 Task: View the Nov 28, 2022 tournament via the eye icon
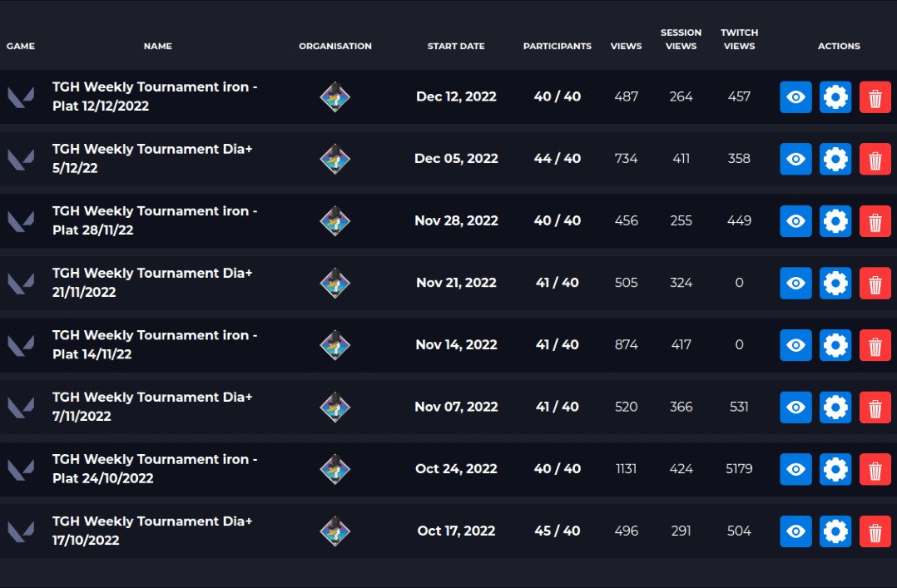[795, 221]
